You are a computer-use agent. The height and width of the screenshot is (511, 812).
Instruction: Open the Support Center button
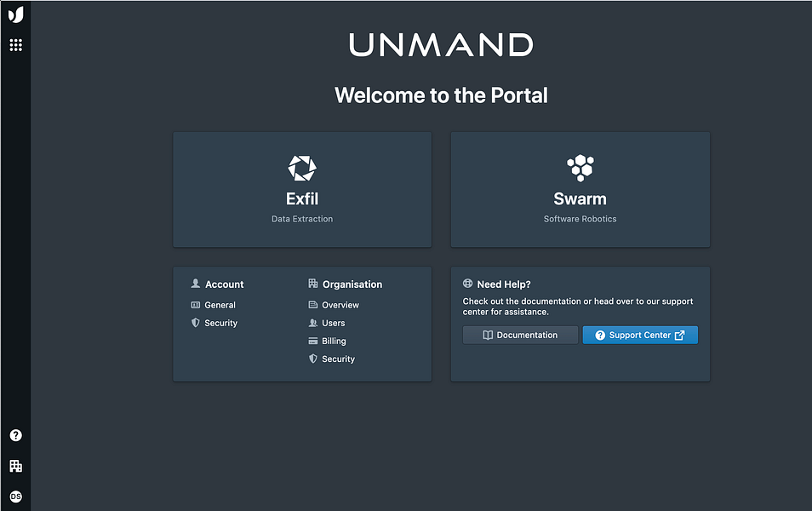pyautogui.click(x=640, y=335)
